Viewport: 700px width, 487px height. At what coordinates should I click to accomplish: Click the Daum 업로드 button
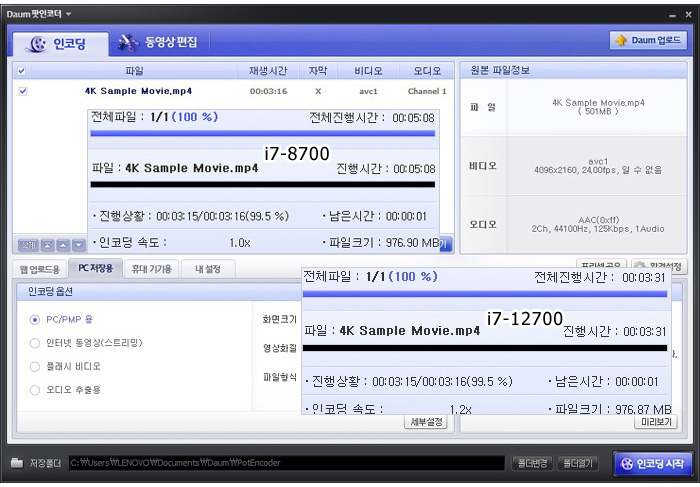click(648, 41)
